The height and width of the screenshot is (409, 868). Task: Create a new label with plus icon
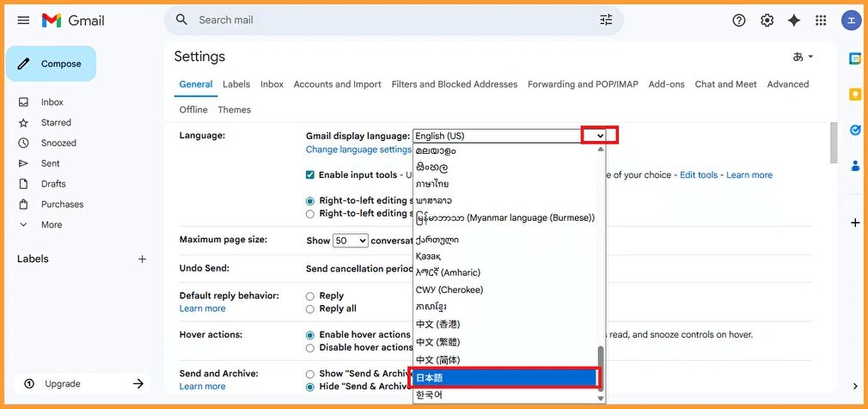click(143, 259)
